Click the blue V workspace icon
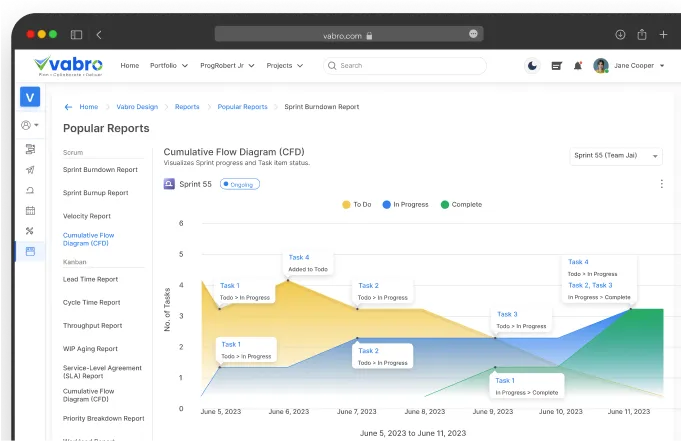The height and width of the screenshot is (441, 681). coord(30,97)
